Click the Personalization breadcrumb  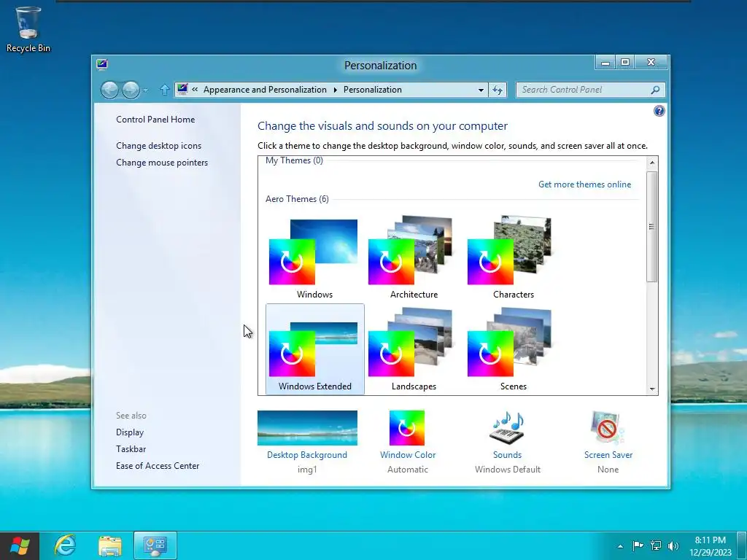click(373, 90)
